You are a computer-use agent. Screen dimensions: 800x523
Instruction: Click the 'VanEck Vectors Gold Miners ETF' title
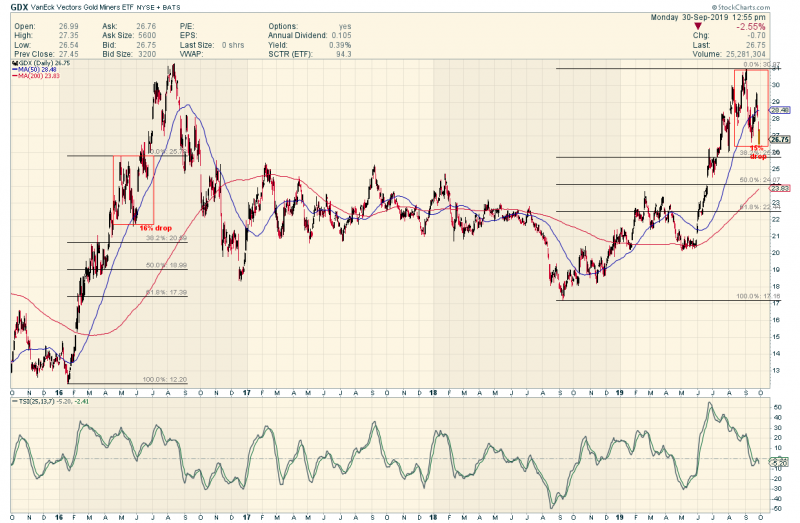click(82, 7)
